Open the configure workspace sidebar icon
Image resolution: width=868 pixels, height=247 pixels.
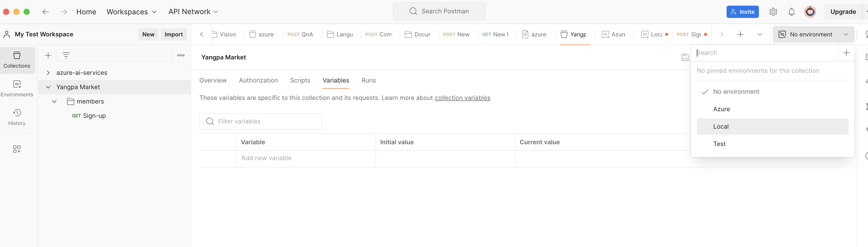[17, 149]
